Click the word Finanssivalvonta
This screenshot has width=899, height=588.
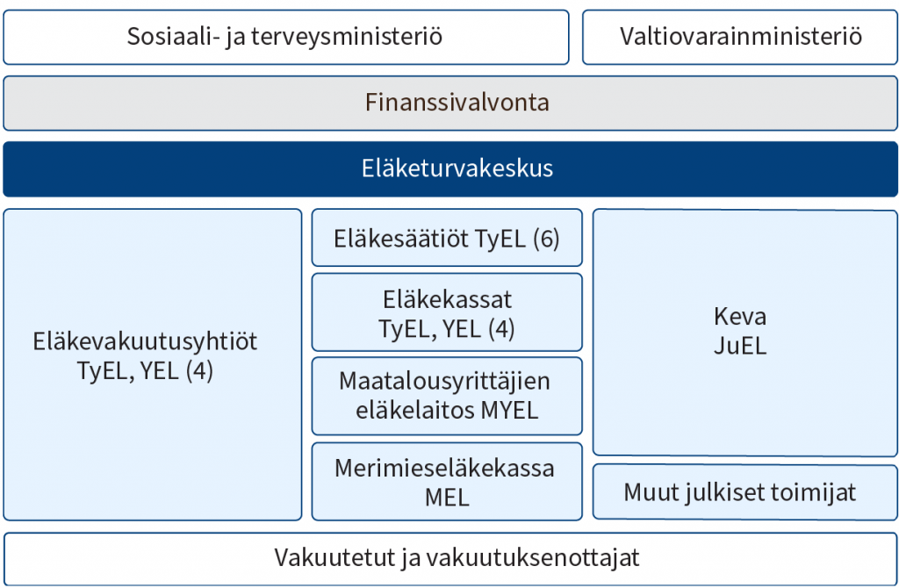(457, 103)
